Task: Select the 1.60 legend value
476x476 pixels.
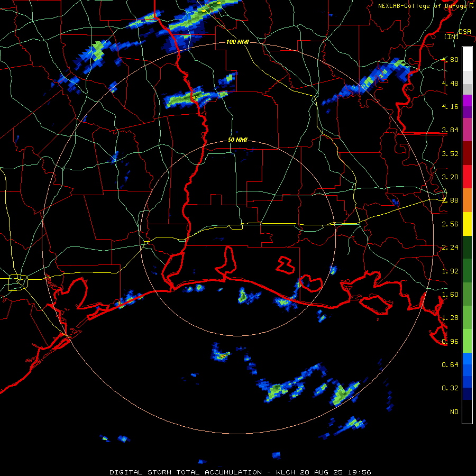Action: point(451,295)
